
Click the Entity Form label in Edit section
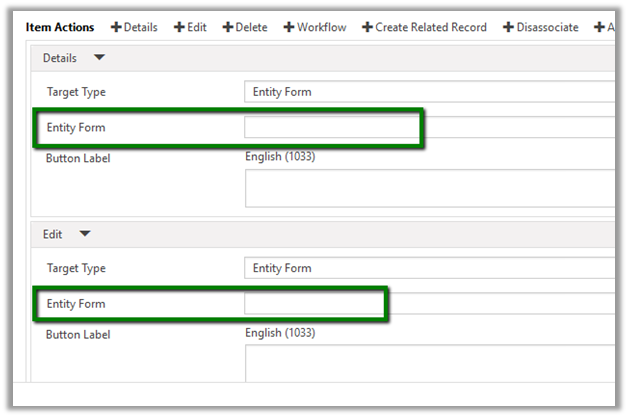point(76,304)
